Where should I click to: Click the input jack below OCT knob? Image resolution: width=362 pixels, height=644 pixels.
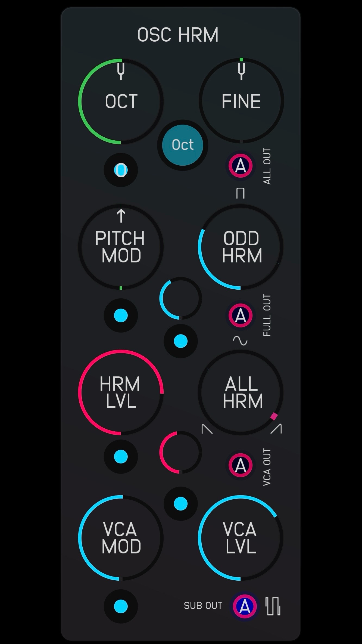[x=121, y=170]
